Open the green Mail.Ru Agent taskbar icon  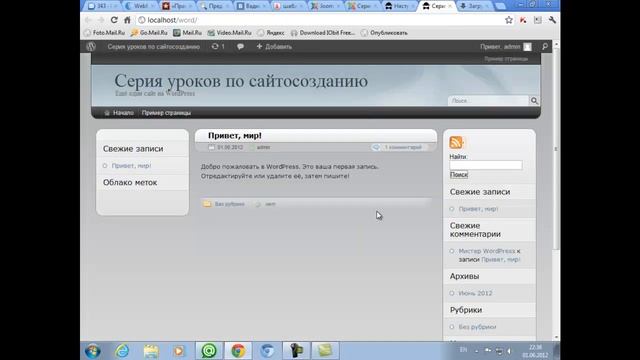pyautogui.click(x=209, y=351)
